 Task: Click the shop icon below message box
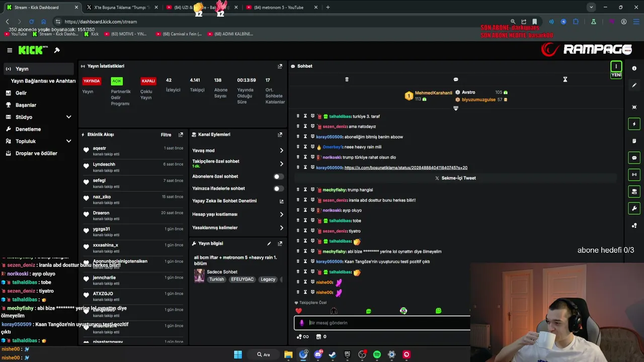[x=318, y=337]
